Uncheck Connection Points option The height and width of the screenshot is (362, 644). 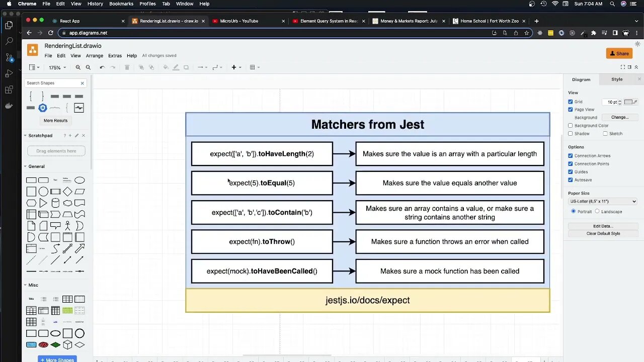pyautogui.click(x=571, y=164)
